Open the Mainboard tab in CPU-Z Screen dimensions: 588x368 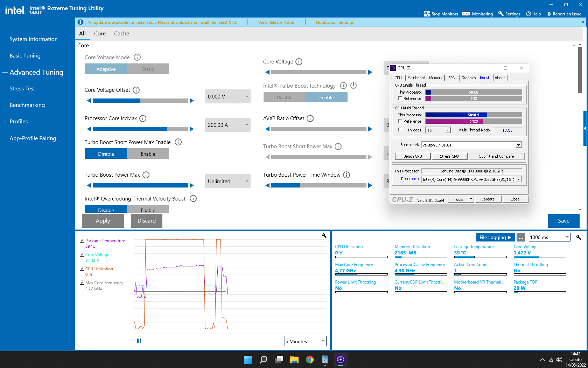tap(416, 78)
